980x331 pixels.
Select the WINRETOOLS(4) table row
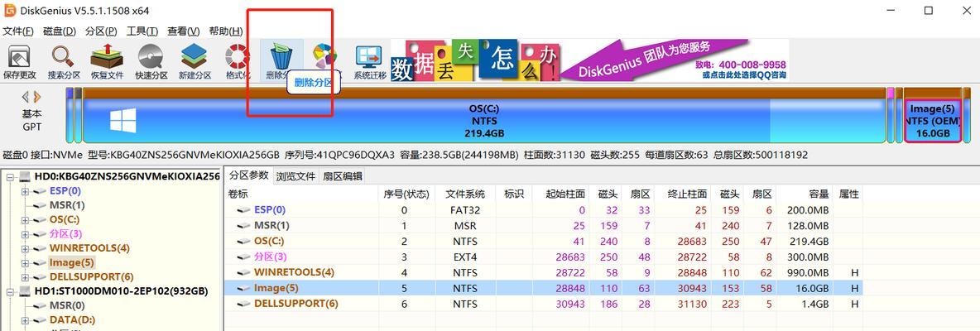544,272
